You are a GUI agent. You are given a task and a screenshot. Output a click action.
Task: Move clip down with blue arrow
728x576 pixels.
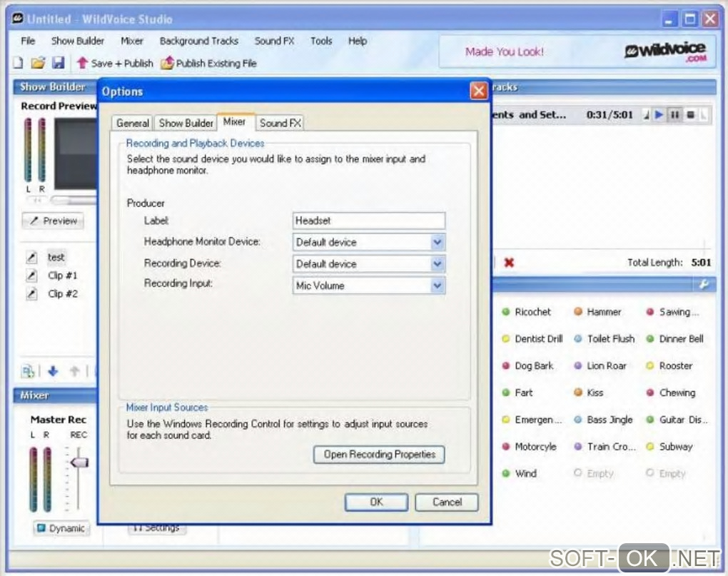click(53, 371)
